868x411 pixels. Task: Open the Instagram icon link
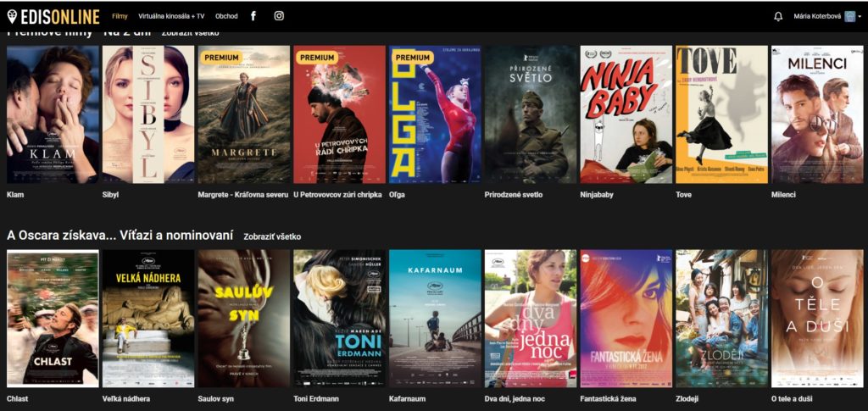[x=279, y=16]
